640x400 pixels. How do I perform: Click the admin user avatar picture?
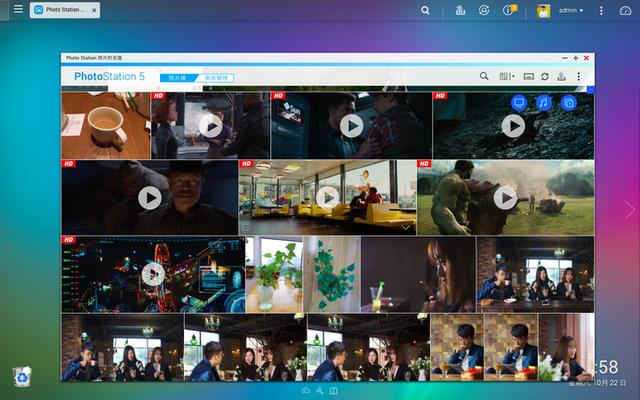[x=543, y=11]
